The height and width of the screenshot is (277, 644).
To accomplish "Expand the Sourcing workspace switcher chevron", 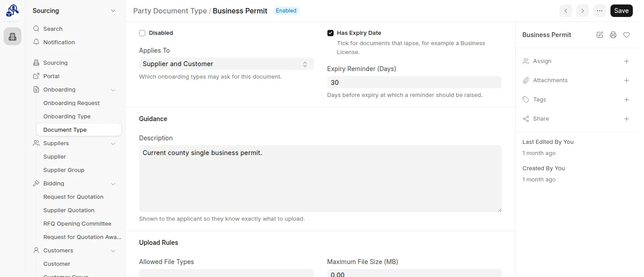I will 113,11.
